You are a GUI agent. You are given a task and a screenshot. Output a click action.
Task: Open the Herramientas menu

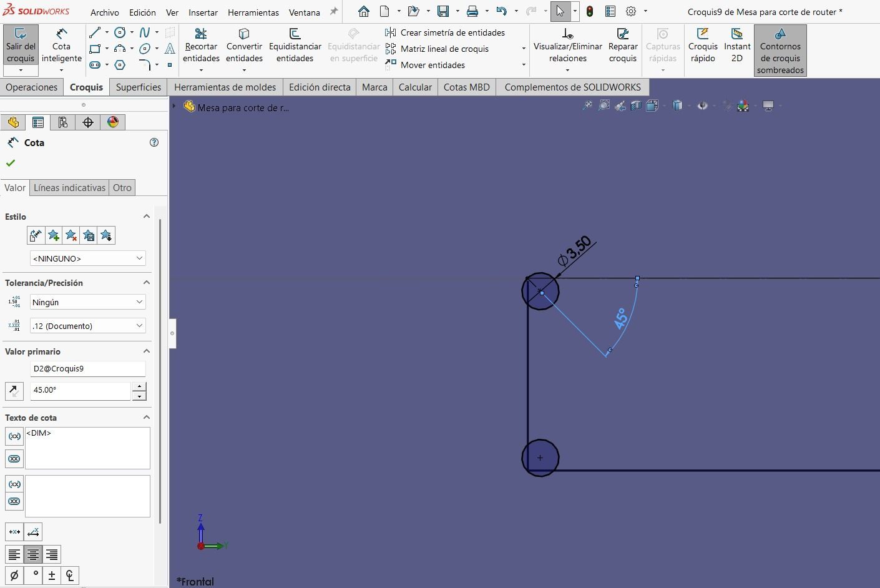click(253, 12)
